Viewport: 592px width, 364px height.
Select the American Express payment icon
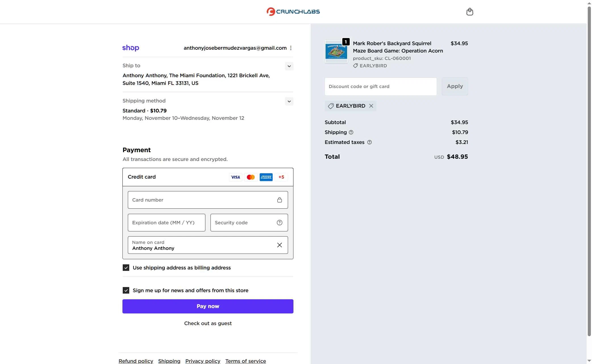coord(266,177)
